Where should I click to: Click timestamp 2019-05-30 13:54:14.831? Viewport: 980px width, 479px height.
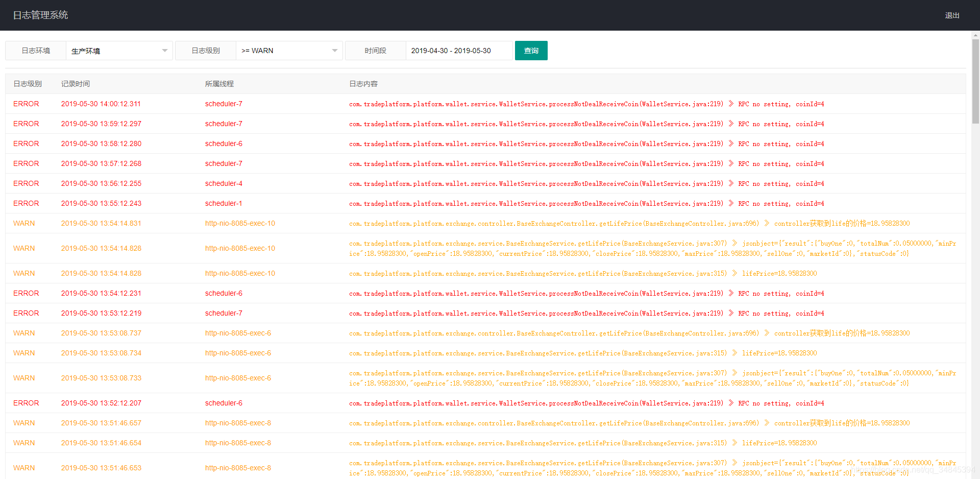(101, 223)
